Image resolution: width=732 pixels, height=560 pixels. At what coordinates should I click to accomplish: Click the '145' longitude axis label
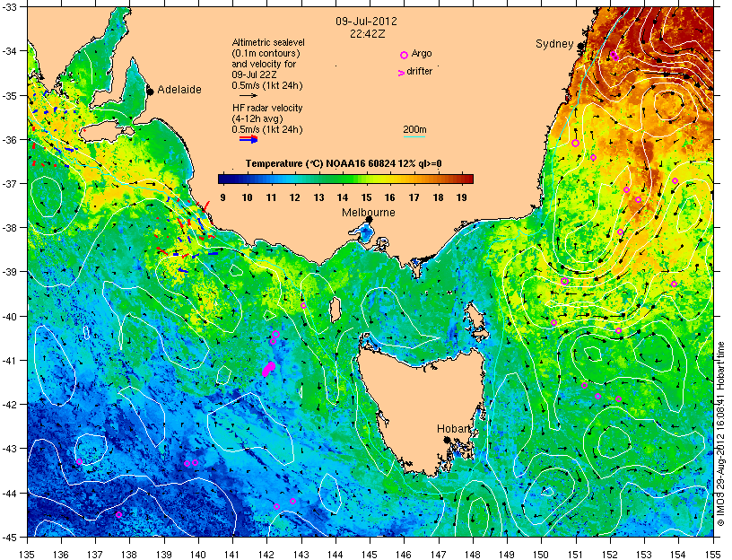click(x=370, y=555)
